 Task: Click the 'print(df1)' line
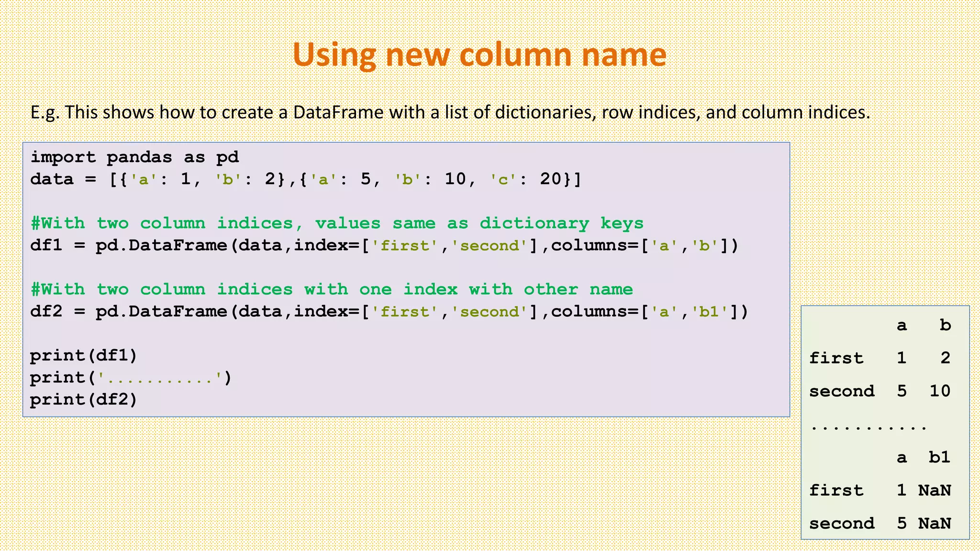point(84,355)
